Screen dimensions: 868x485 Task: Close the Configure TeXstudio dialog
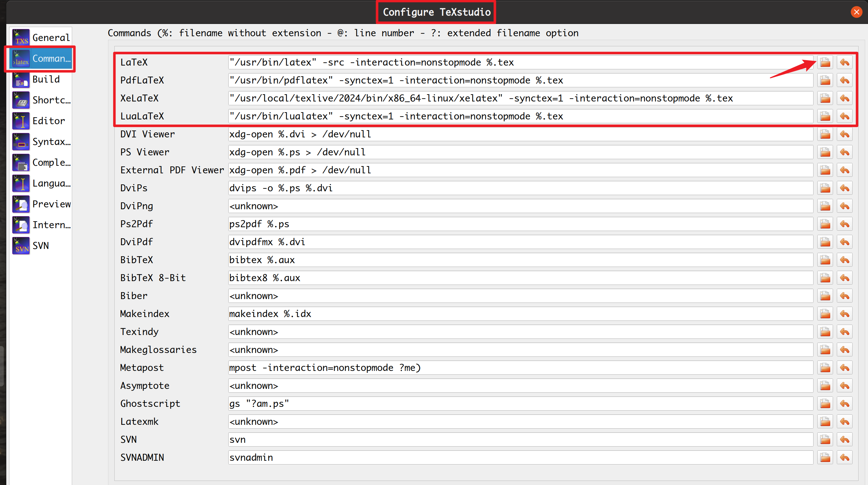click(x=856, y=12)
